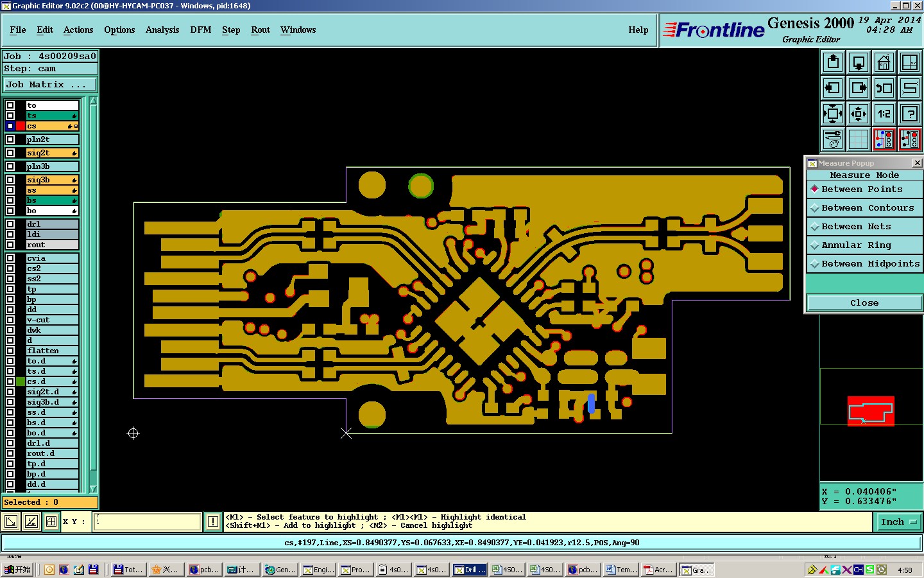Click the question mark window icon

(910, 114)
